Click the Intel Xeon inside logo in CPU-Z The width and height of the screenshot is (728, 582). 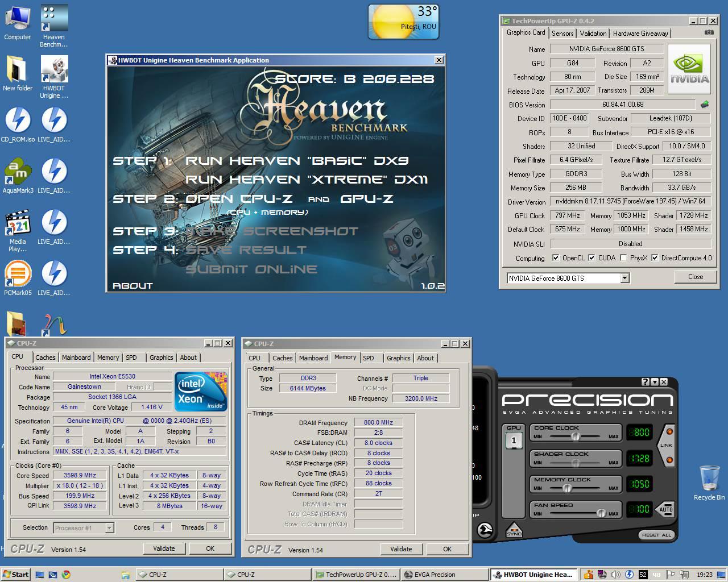coord(201,392)
